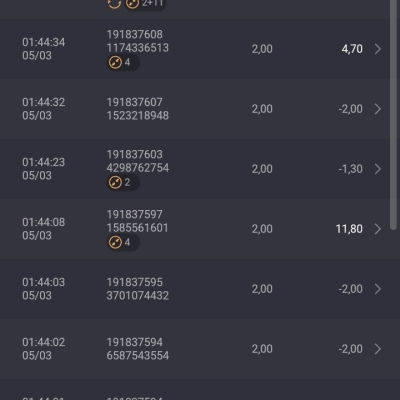
Task: Open details arrow for the 01:44:03 round
Action: pos(378,289)
